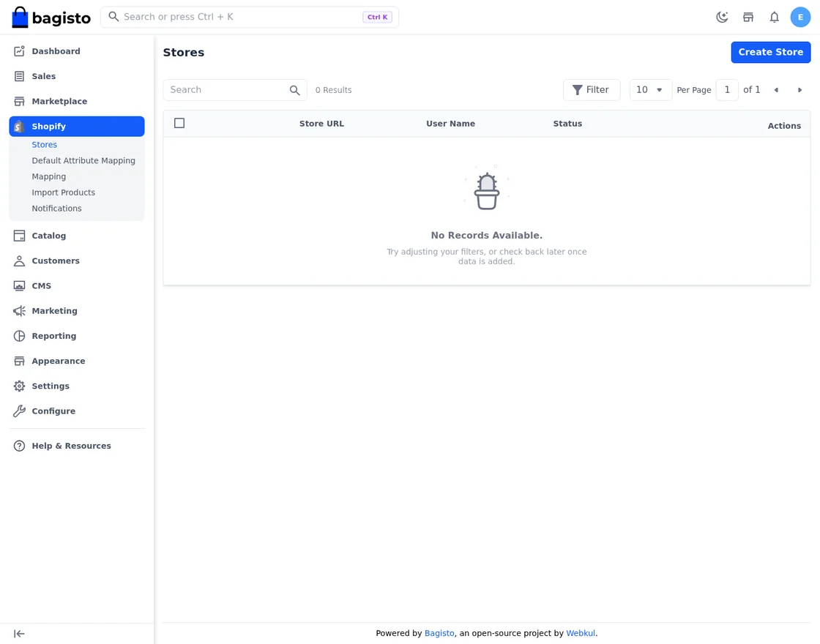Open Notifications submenu item
This screenshot has width=820, height=644.
point(56,209)
